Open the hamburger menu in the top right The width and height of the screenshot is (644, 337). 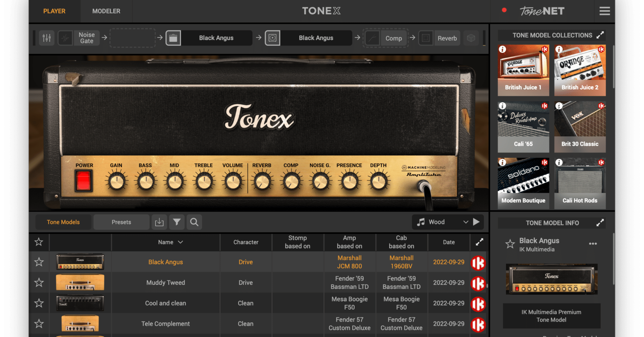coord(605,11)
